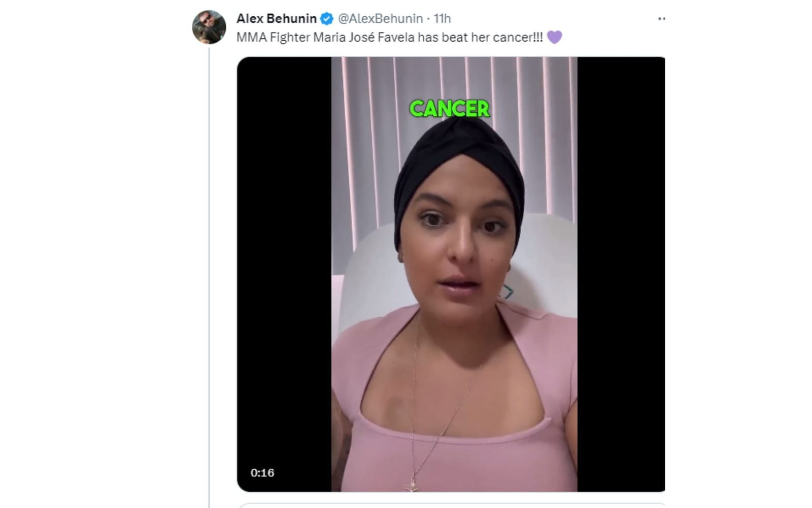Open the @AlexBehunin handle link
Screen dimensions: 812x508
point(380,19)
